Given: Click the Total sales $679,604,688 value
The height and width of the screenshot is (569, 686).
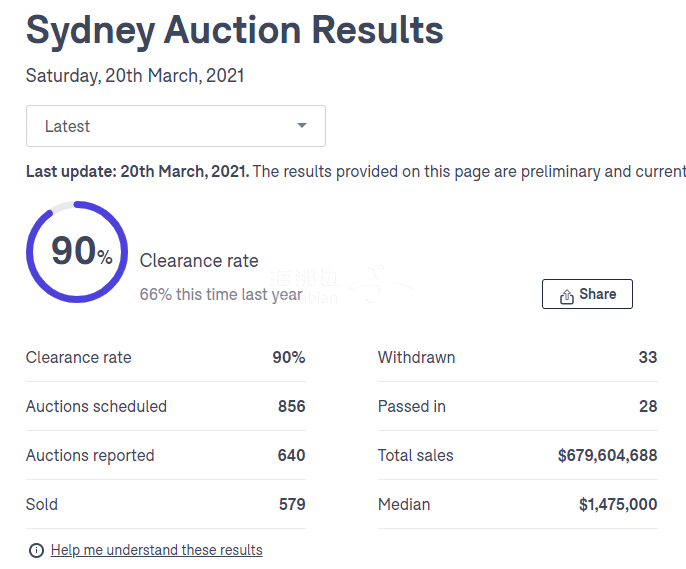Looking at the screenshot, I should pos(607,455).
